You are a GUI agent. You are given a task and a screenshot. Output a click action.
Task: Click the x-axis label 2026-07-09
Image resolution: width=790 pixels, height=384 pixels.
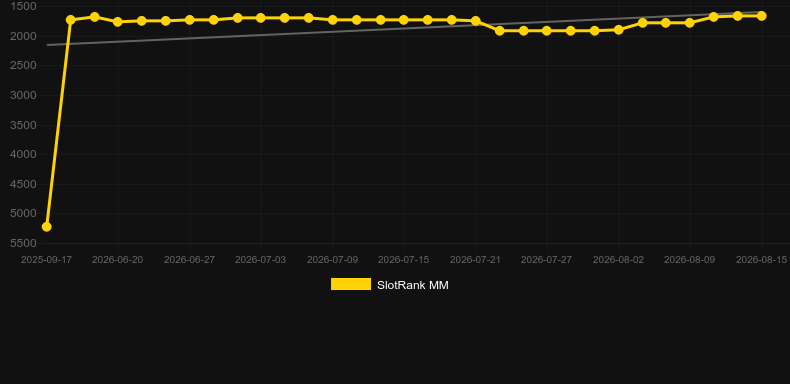[333, 260]
